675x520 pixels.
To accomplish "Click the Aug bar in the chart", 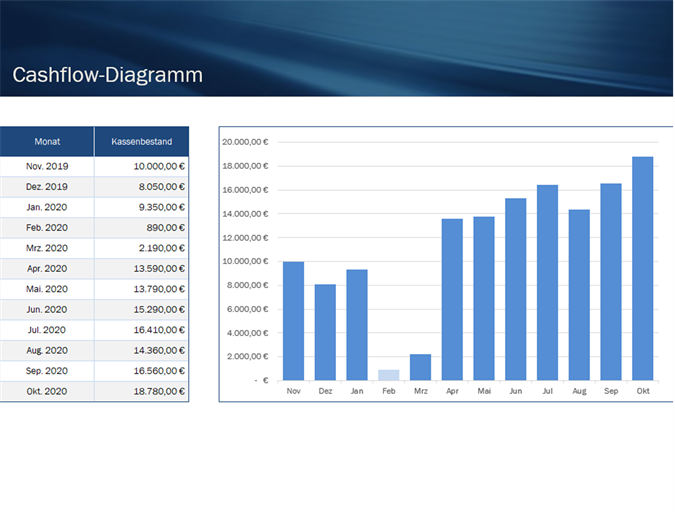I will [x=579, y=295].
